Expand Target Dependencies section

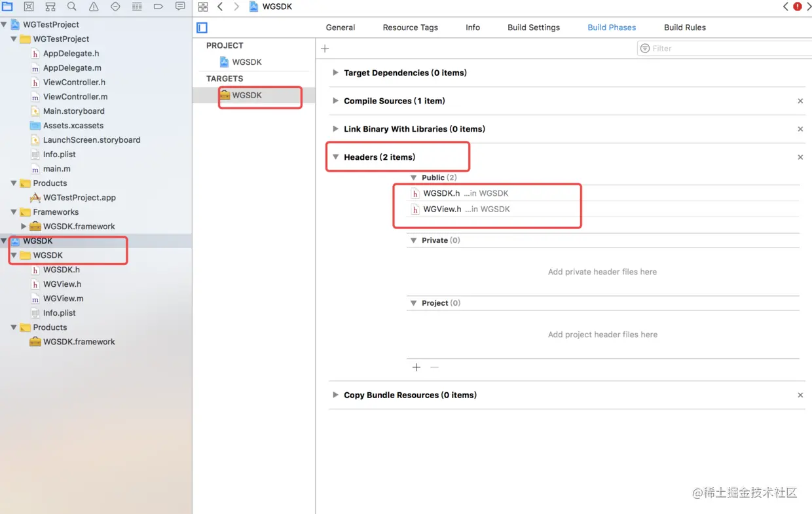(x=335, y=73)
